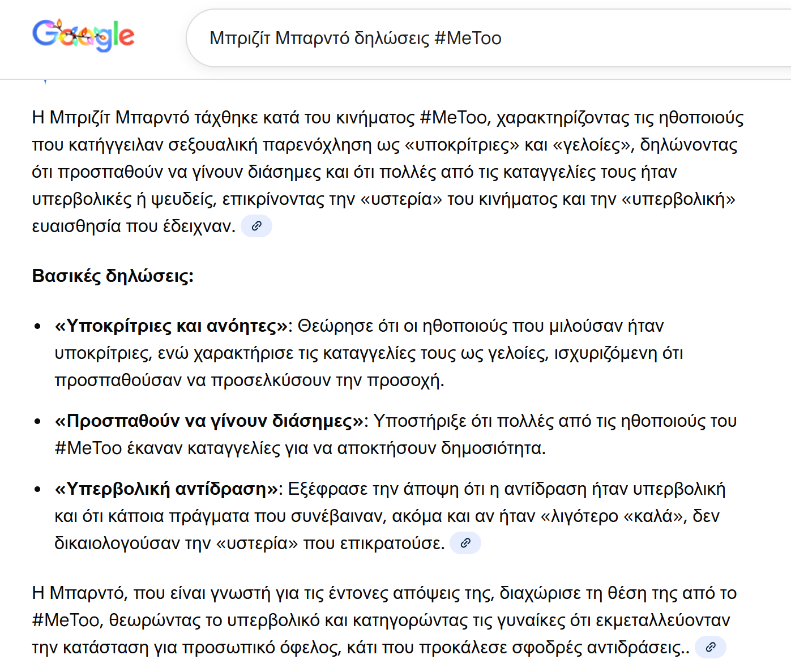The image size is (791, 672).
Task: Select the "Βασικές δηλώσεις:" heading
Action: [x=113, y=276]
